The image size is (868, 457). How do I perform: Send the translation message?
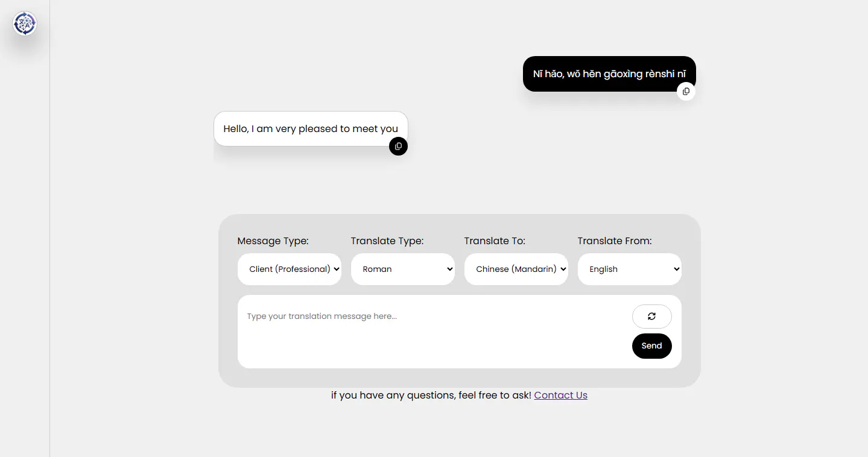click(x=651, y=346)
